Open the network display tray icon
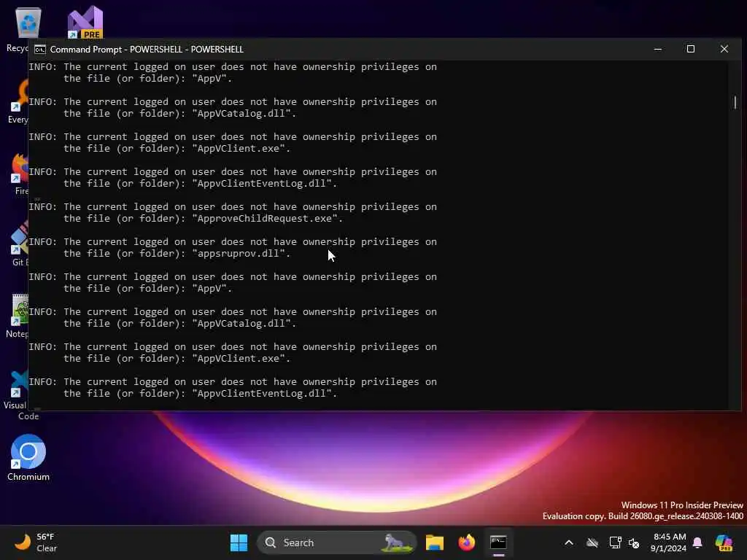 point(615,542)
